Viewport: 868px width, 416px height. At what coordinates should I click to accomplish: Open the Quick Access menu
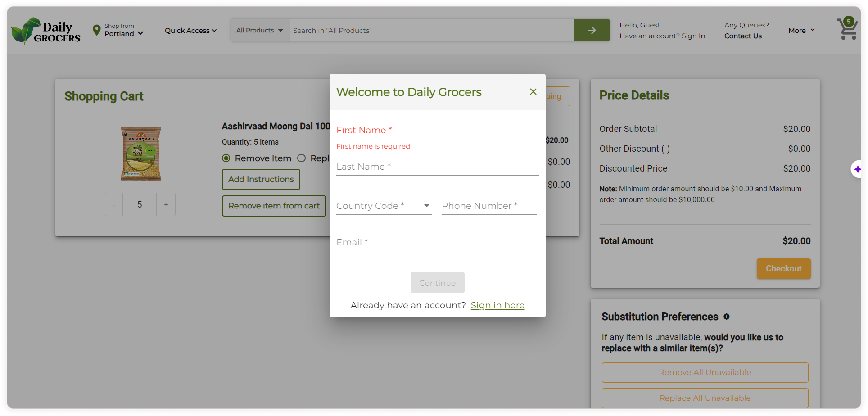click(190, 30)
